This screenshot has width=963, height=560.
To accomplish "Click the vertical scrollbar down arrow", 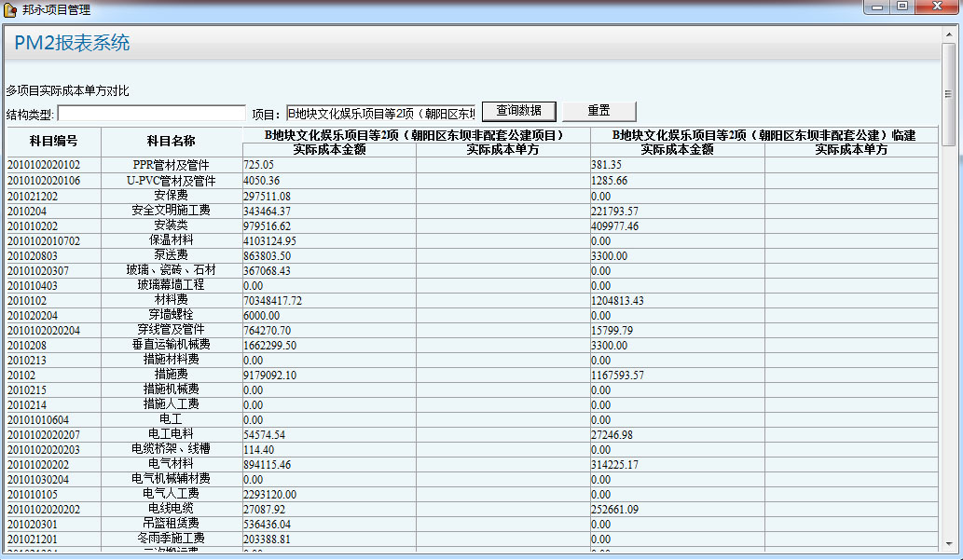I will pyautogui.click(x=948, y=542).
